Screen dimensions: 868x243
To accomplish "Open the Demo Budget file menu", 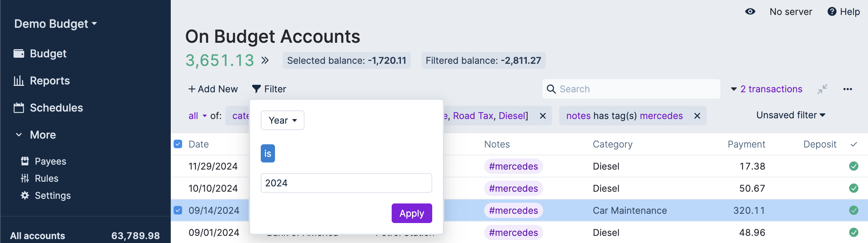I will [55, 24].
